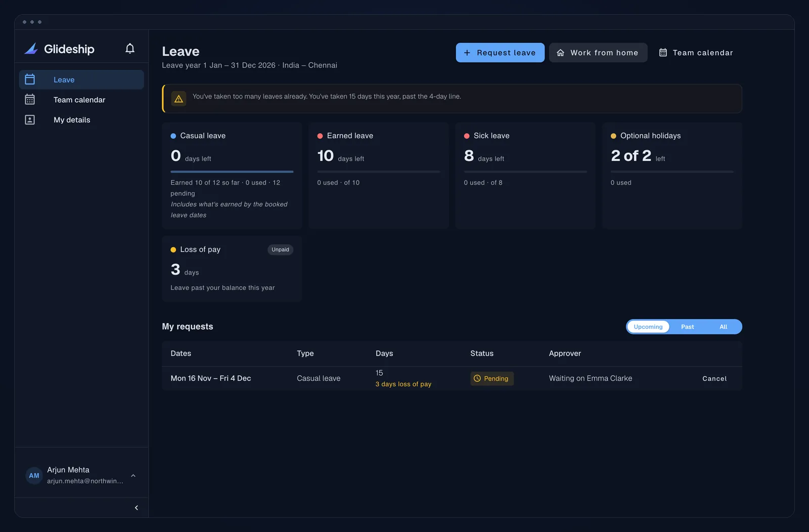The width and height of the screenshot is (809, 532).
Task: Click the 'My requests' heading
Action: [188, 327]
